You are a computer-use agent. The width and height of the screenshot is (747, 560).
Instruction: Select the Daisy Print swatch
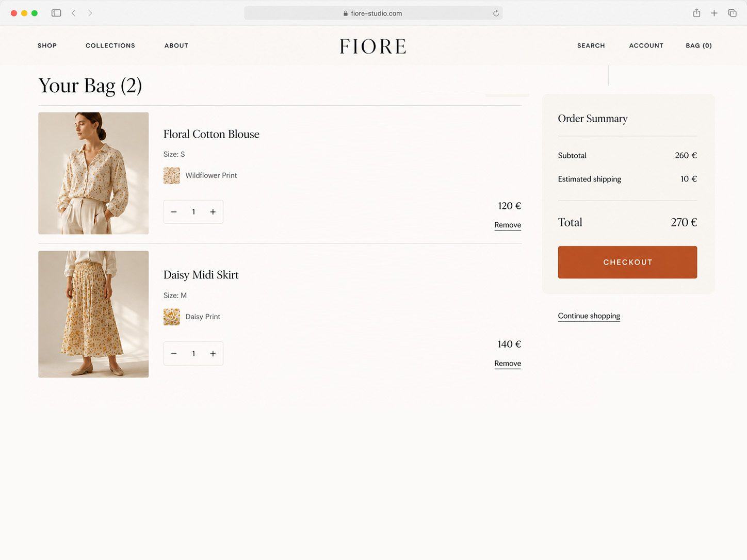(172, 317)
